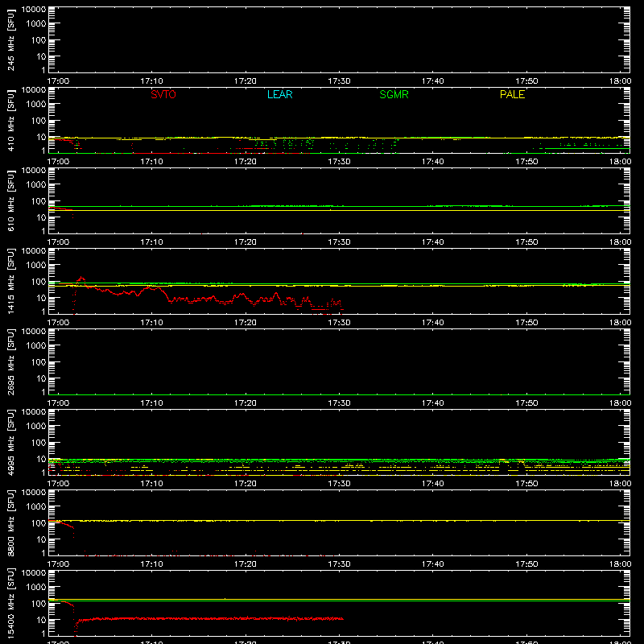Click 17:00 label under the 4995 MHz panel
The width and height of the screenshot is (644, 644).
[58, 484]
